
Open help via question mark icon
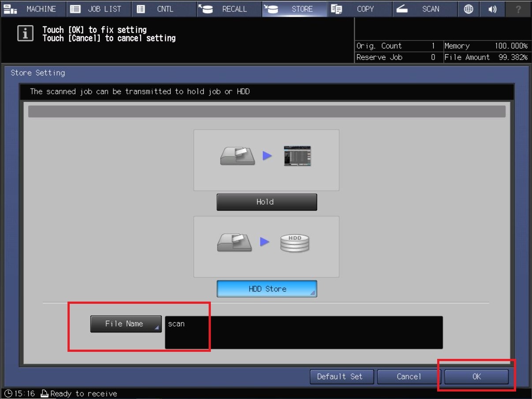(x=518, y=9)
